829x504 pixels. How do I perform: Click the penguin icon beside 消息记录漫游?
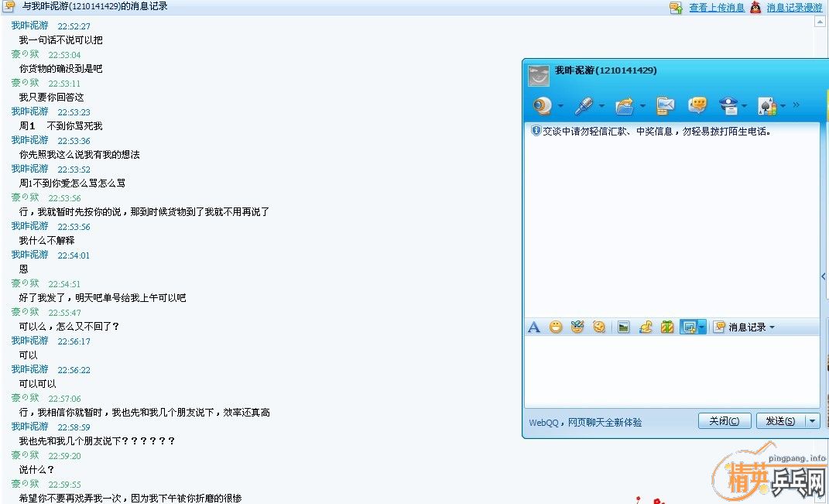[756, 8]
